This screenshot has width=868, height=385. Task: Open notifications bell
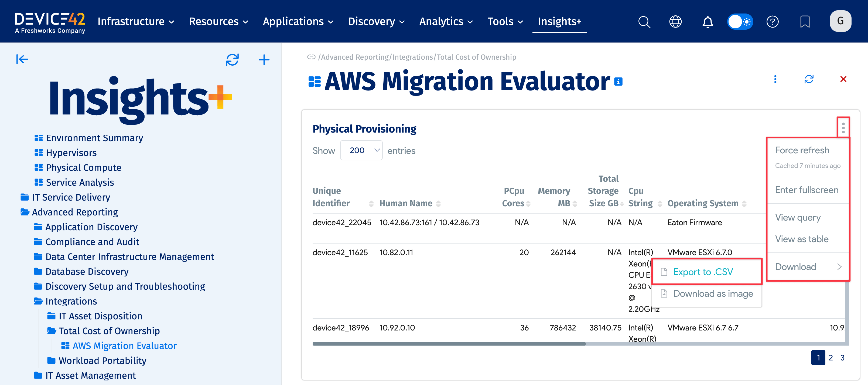click(707, 22)
